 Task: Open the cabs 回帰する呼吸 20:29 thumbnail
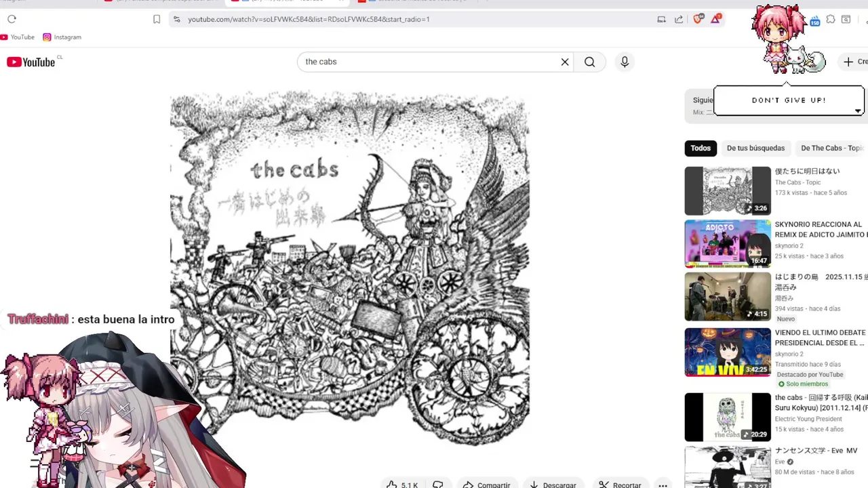click(728, 418)
